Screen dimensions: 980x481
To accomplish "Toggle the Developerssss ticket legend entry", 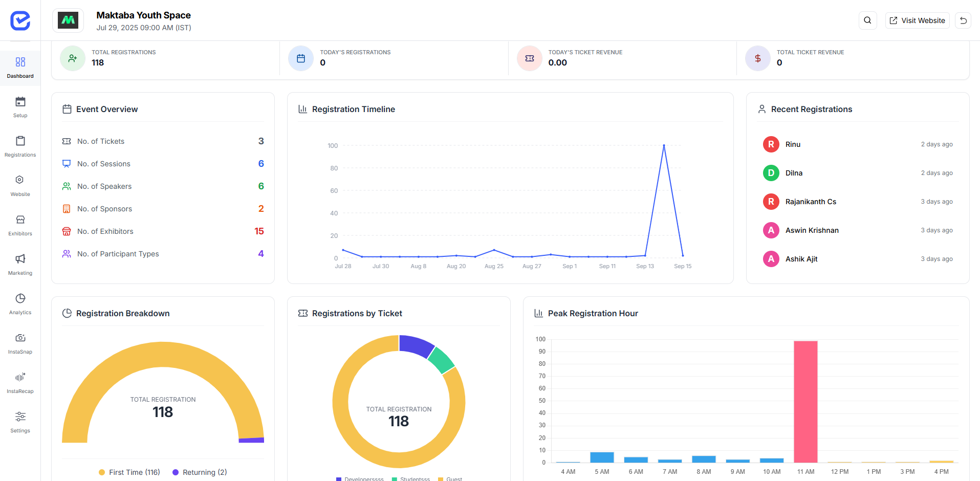I will pos(360,479).
